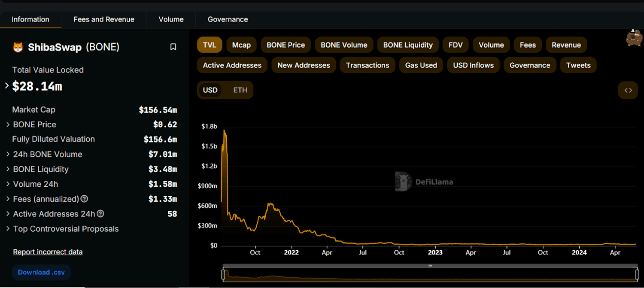Switch to the Volume tab
Viewport: 644px width, 288px height.
(171, 19)
